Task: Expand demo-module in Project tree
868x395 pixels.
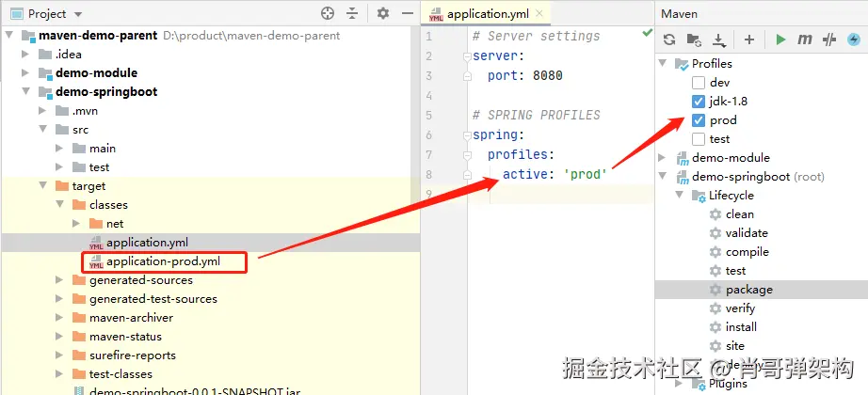Action: tap(25, 73)
